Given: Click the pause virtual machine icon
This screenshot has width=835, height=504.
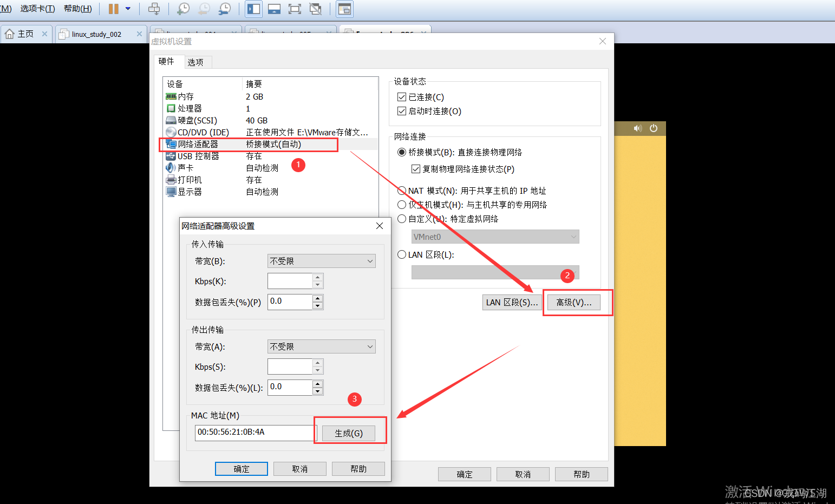Looking at the screenshot, I should pos(114,9).
